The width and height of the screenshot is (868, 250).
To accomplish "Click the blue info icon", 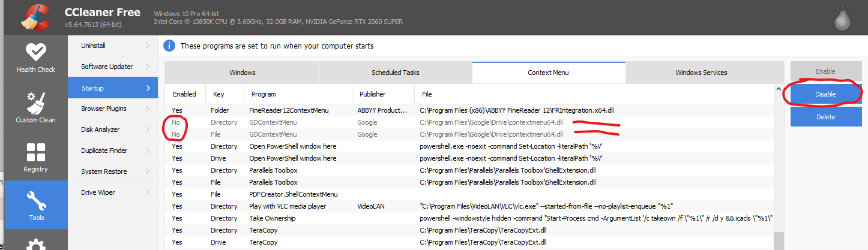I will point(169,46).
